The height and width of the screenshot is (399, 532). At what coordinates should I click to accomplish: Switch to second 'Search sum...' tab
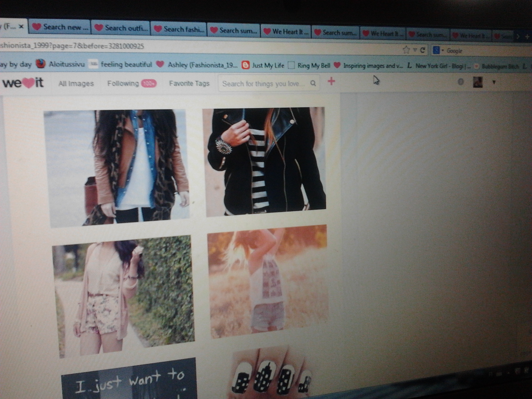[x=335, y=33]
